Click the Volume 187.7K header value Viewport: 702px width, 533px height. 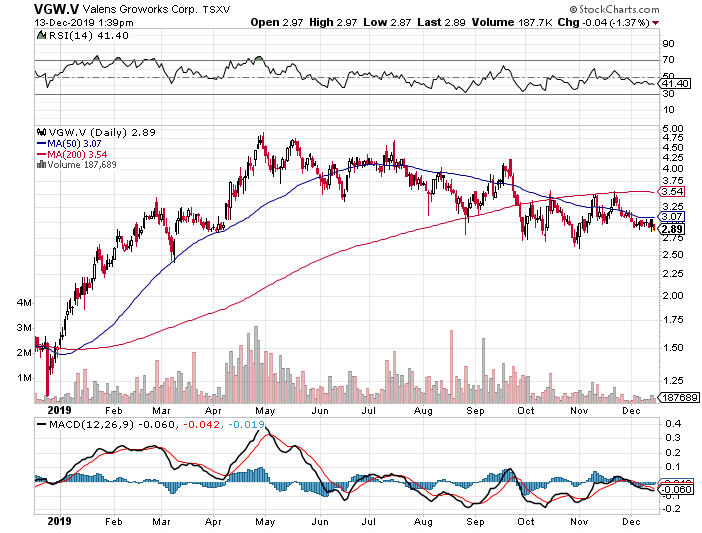512,22
